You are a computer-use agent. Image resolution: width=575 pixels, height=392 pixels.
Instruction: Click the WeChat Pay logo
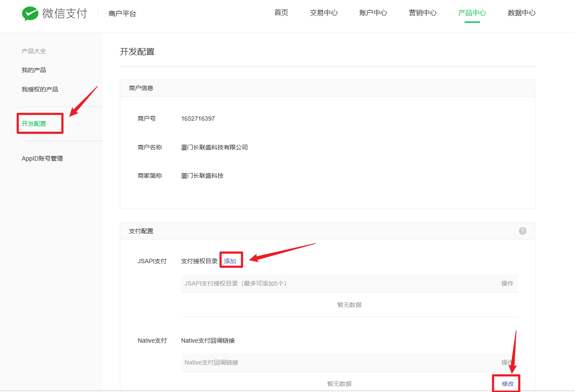54,13
